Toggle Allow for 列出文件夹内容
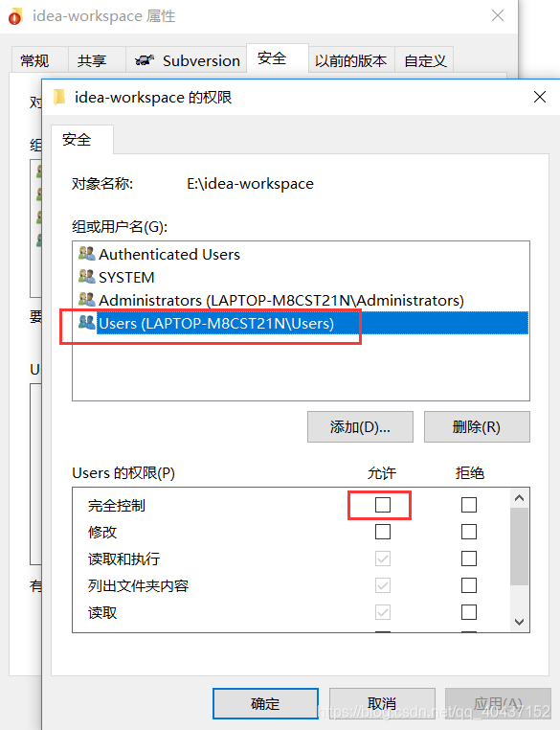The height and width of the screenshot is (730, 560). 383,585
